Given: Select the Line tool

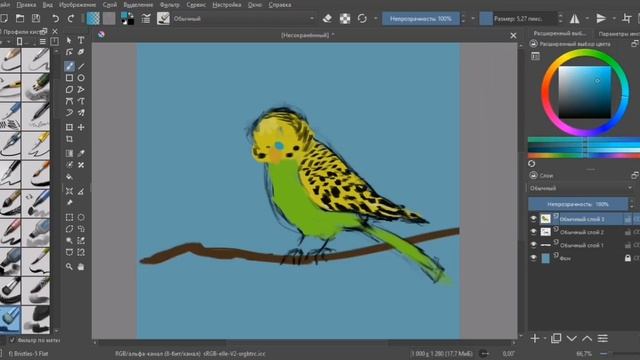Looking at the screenshot, I should tap(81, 66).
